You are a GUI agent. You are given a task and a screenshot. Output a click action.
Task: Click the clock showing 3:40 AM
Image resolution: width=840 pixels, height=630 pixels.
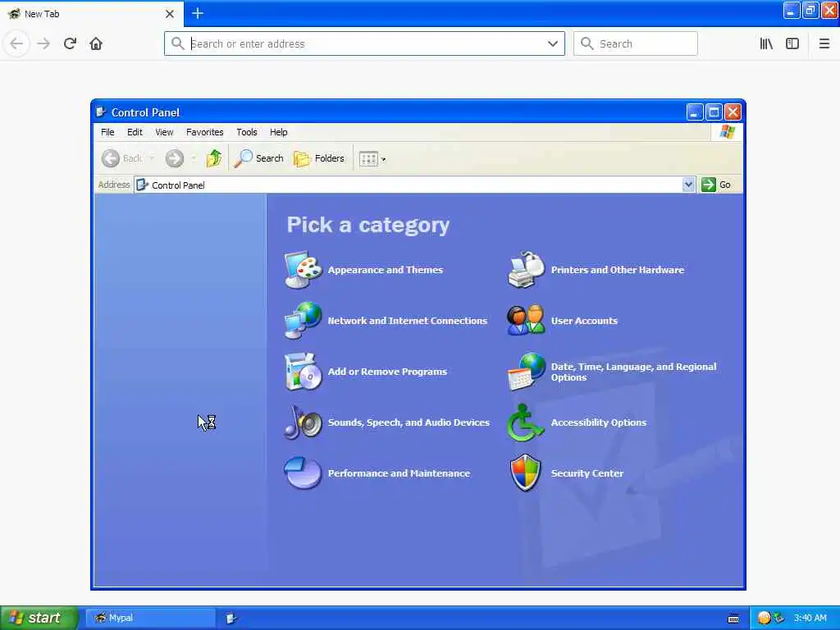click(810, 618)
